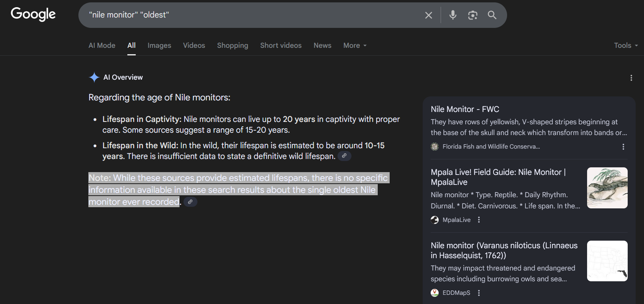Submit search with the magnifier icon
The image size is (644, 304).
(x=492, y=15)
